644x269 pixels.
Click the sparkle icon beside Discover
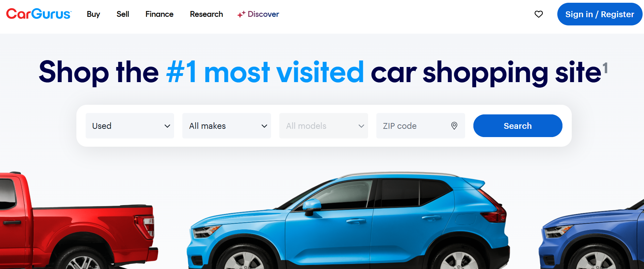241,14
